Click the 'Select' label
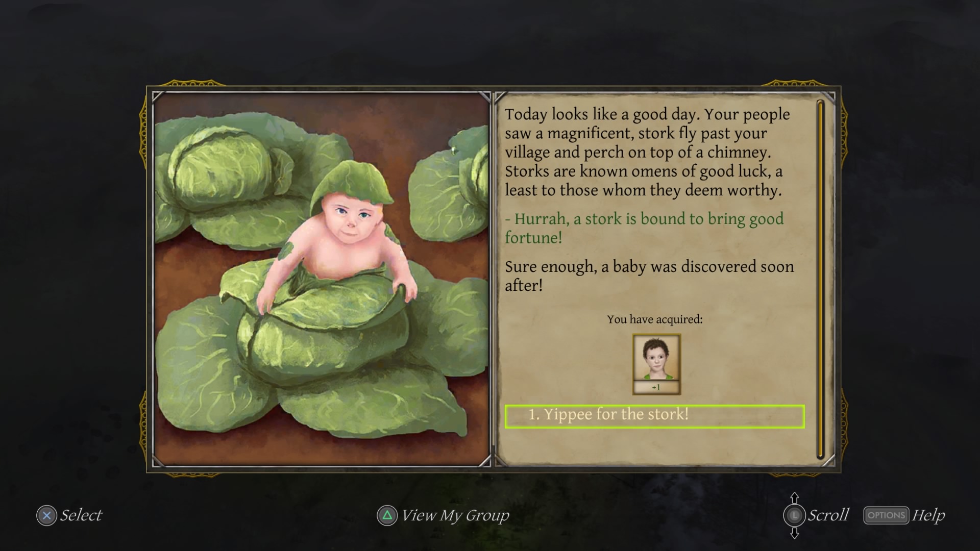Screen dimensions: 980x551 (x=81, y=515)
